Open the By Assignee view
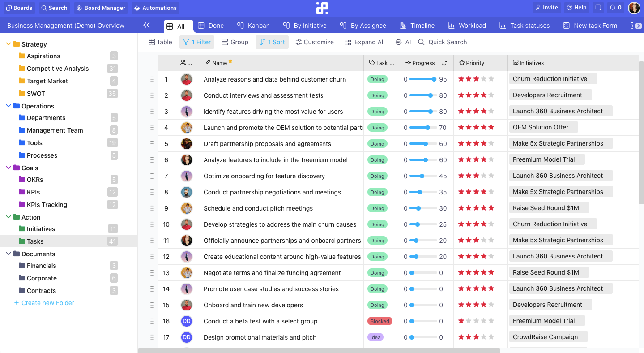Image resolution: width=644 pixels, height=353 pixels. (x=363, y=26)
